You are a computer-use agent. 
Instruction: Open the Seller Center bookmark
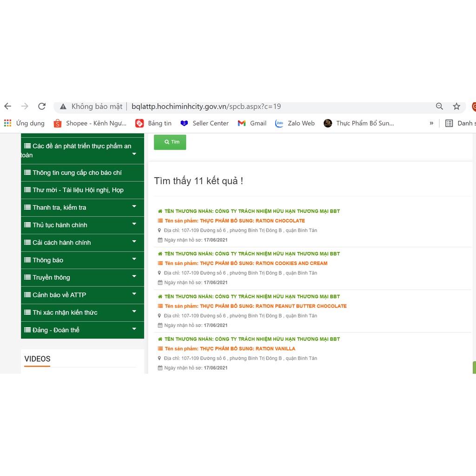click(x=205, y=123)
